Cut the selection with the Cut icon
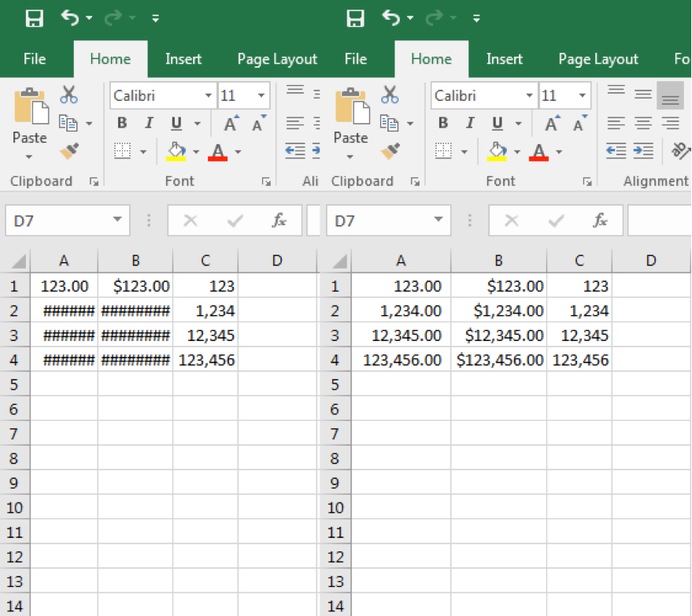This screenshot has height=616, width=692. pos(69,94)
